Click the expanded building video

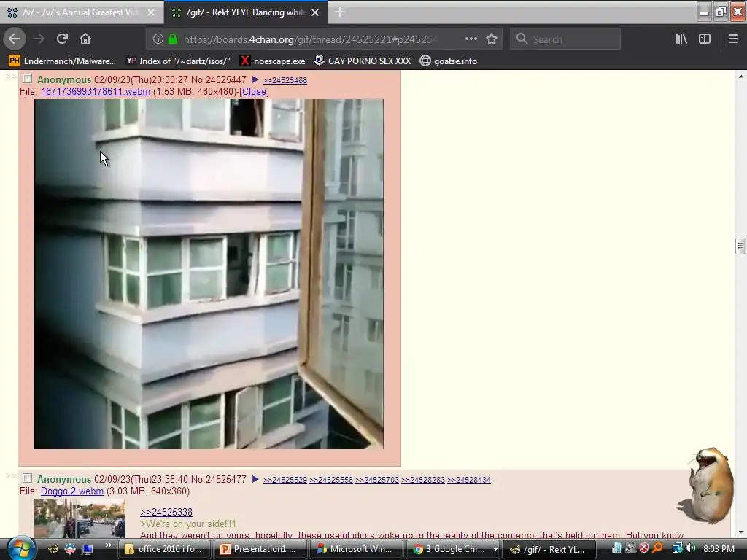coord(209,274)
